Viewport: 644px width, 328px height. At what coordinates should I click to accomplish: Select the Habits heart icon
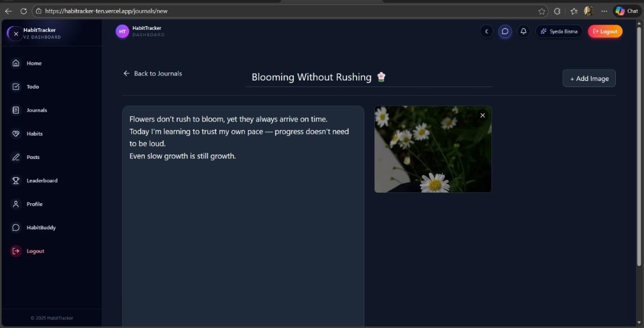(x=16, y=133)
